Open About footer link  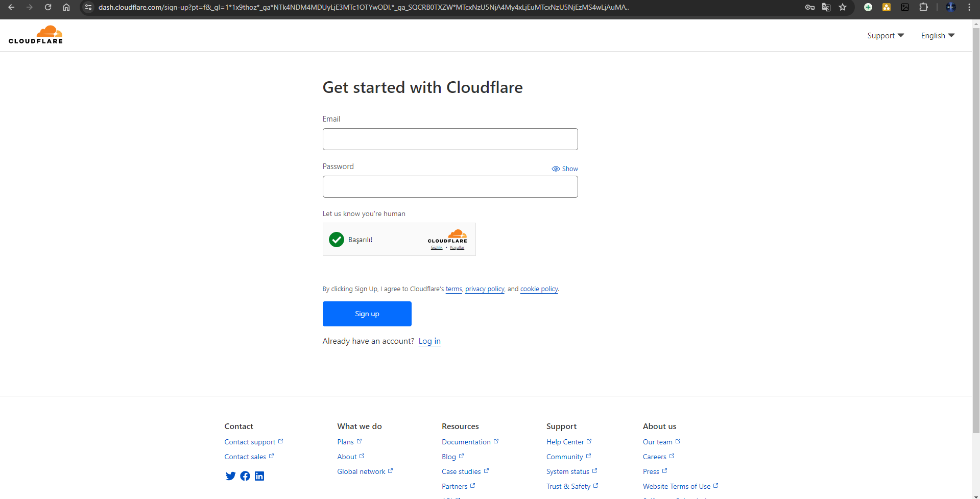pyautogui.click(x=351, y=457)
